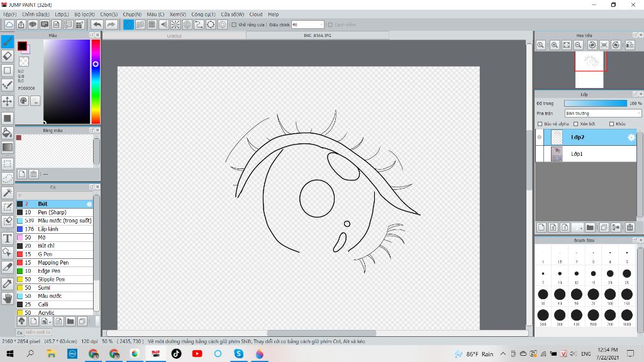This screenshot has height=362, width=644.
Task: Select the Gradient tool
Action: [8, 147]
